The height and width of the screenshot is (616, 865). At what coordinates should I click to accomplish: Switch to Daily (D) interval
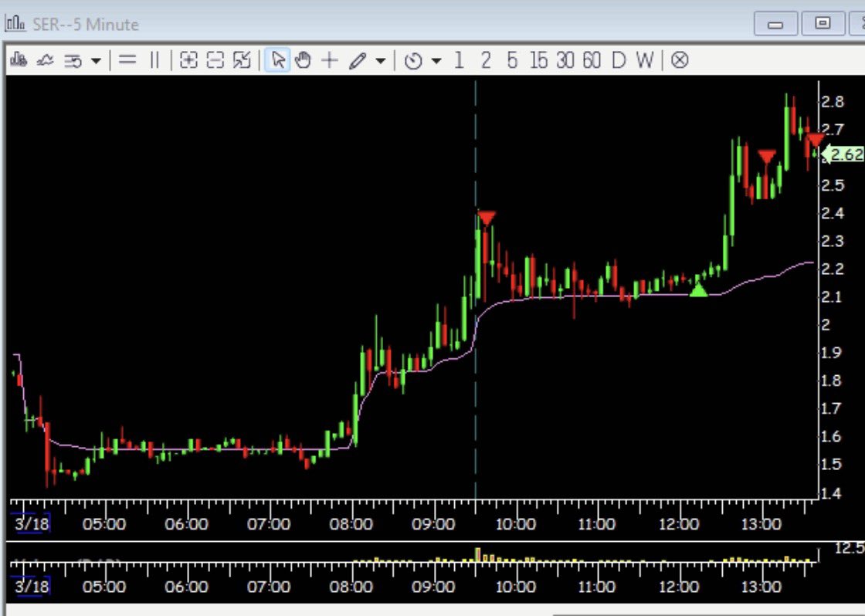pos(619,59)
